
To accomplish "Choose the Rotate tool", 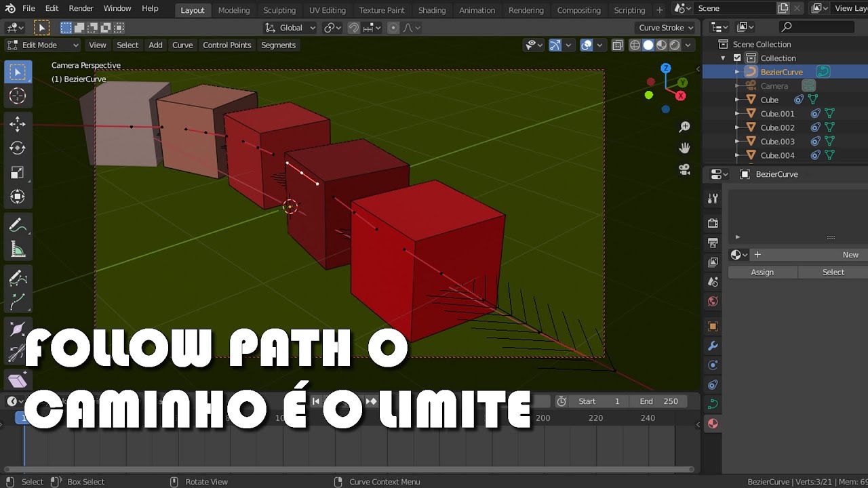I will pyautogui.click(x=18, y=148).
